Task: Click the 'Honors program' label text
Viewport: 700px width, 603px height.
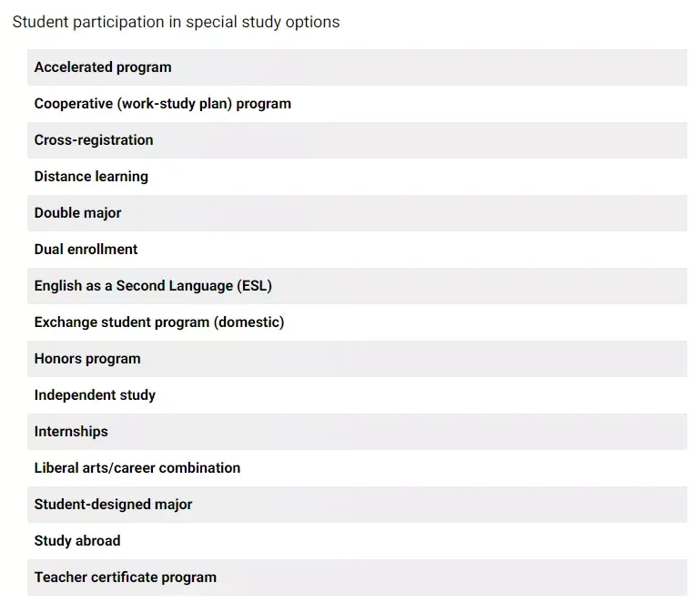Action: click(x=87, y=359)
